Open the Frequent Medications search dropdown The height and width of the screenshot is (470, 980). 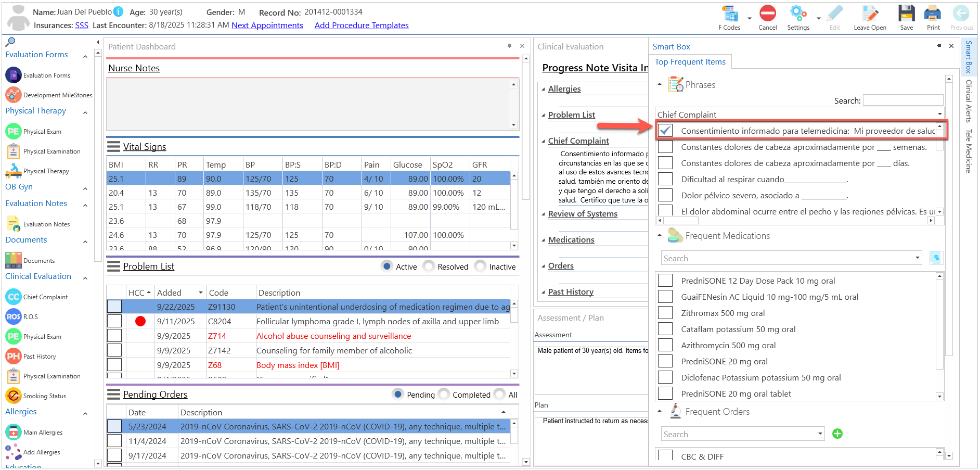click(917, 258)
